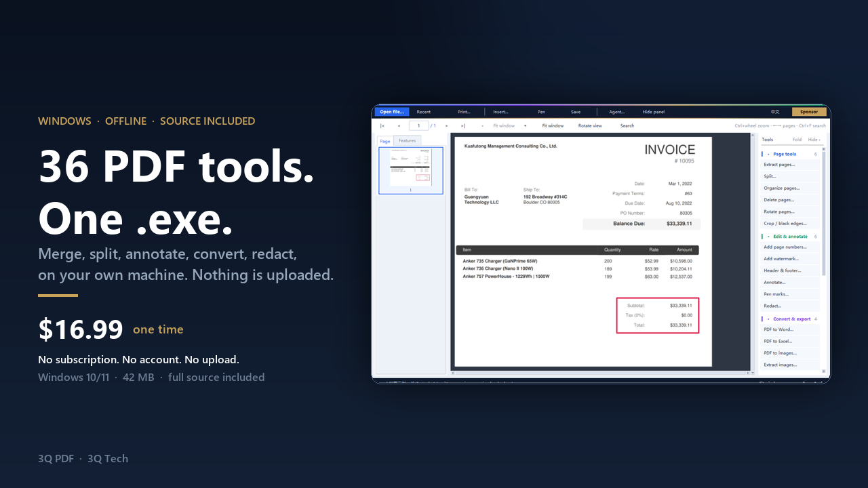Click 192 Broadway #314C address
The image size is (868, 488).
tap(545, 197)
